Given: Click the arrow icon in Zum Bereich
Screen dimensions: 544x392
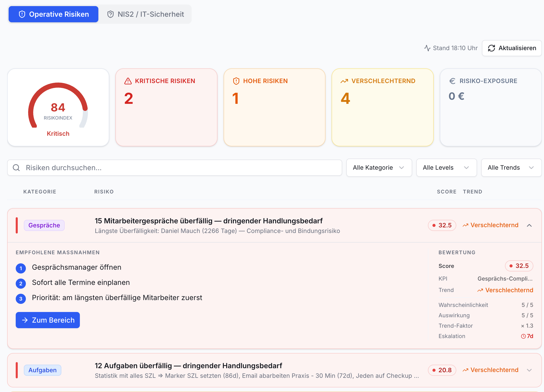Looking at the screenshot, I should pyautogui.click(x=25, y=320).
